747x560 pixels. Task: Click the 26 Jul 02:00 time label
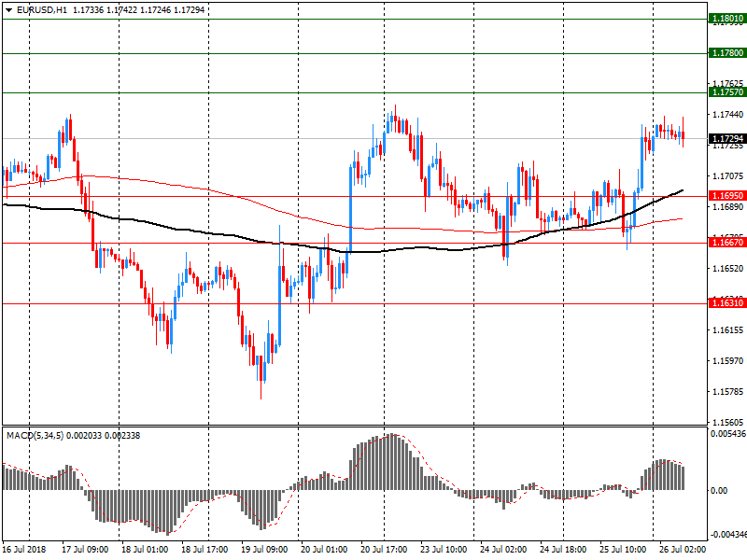pos(683,550)
